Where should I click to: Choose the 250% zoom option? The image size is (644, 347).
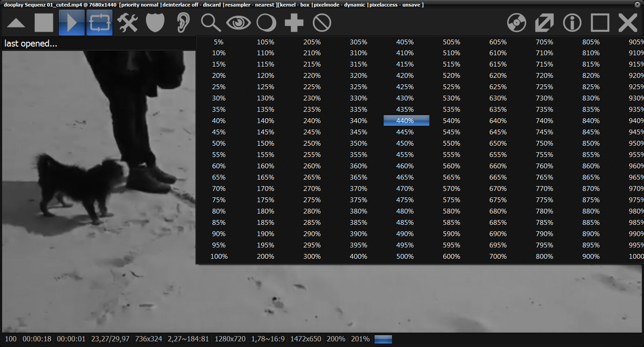tap(312, 143)
